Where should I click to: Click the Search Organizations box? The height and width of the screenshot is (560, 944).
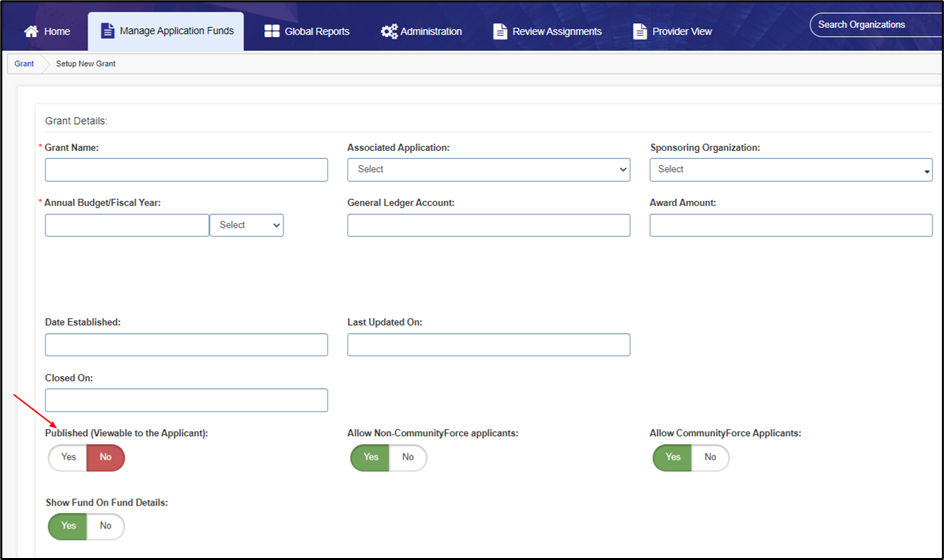point(874,25)
